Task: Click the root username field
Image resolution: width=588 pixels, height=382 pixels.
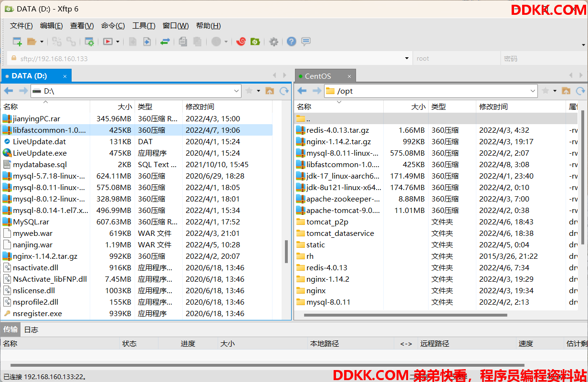Action: 456,59
